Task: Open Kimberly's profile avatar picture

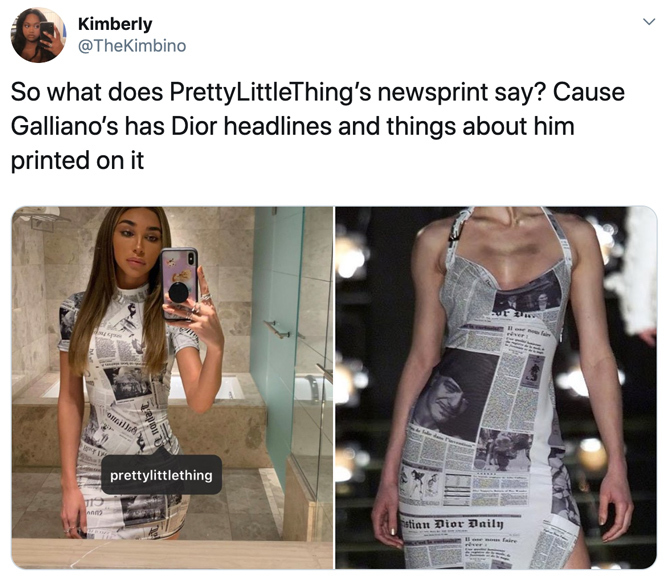Action: coord(38,35)
